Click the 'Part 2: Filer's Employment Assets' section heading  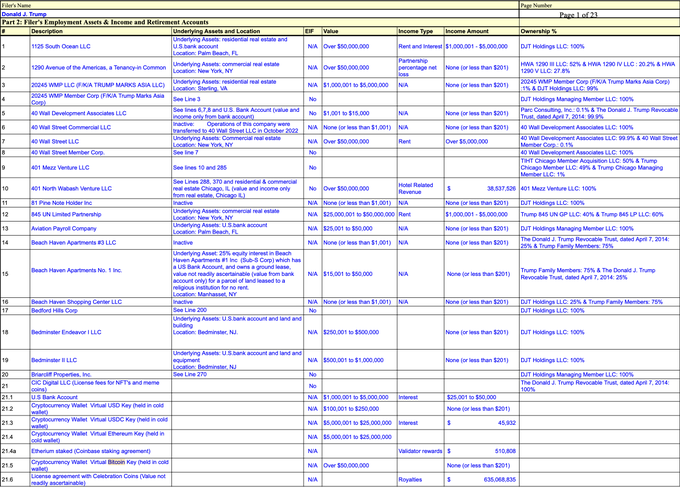(x=105, y=22)
